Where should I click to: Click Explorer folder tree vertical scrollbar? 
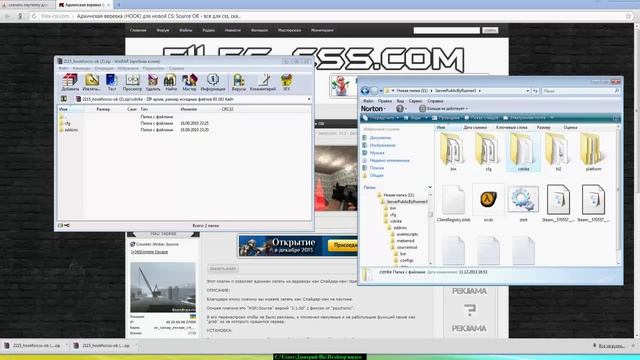click(x=430, y=229)
